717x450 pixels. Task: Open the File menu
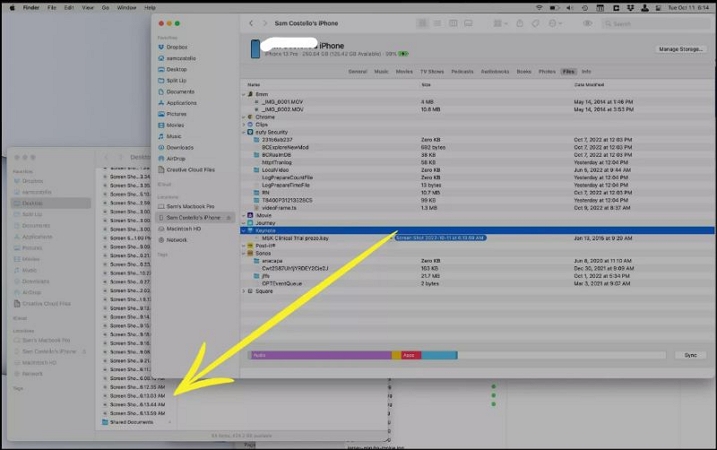click(x=52, y=8)
